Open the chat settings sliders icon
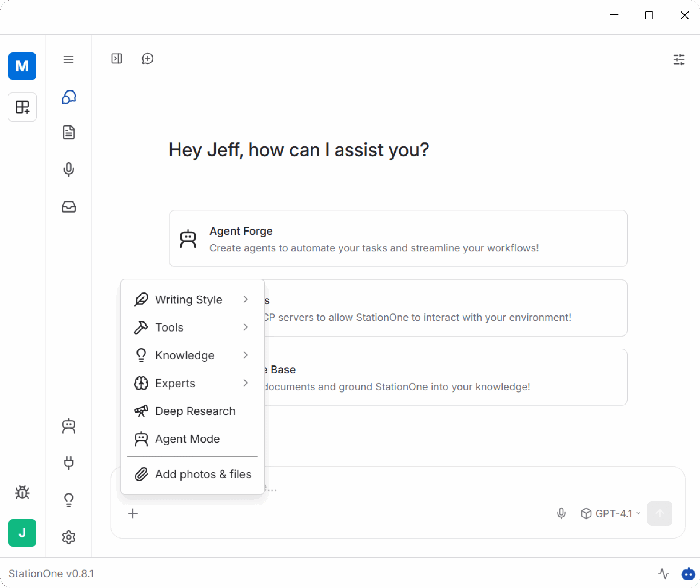The width and height of the screenshot is (700, 588). coord(679,60)
